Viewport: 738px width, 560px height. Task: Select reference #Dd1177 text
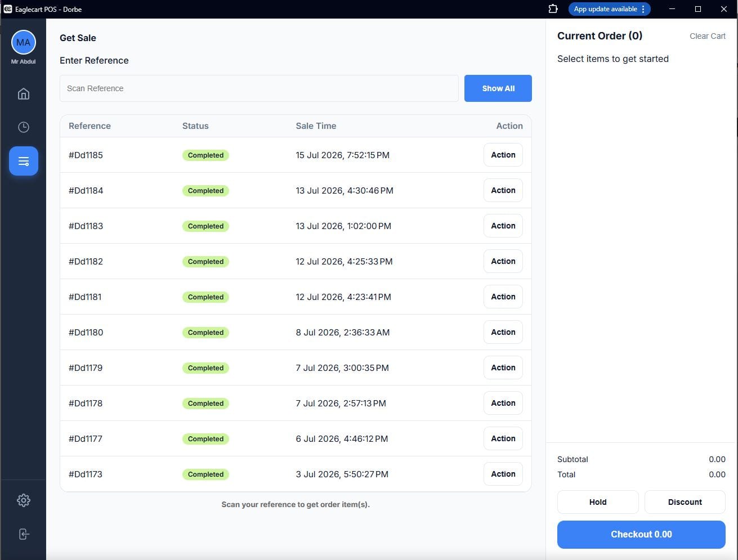tap(86, 439)
